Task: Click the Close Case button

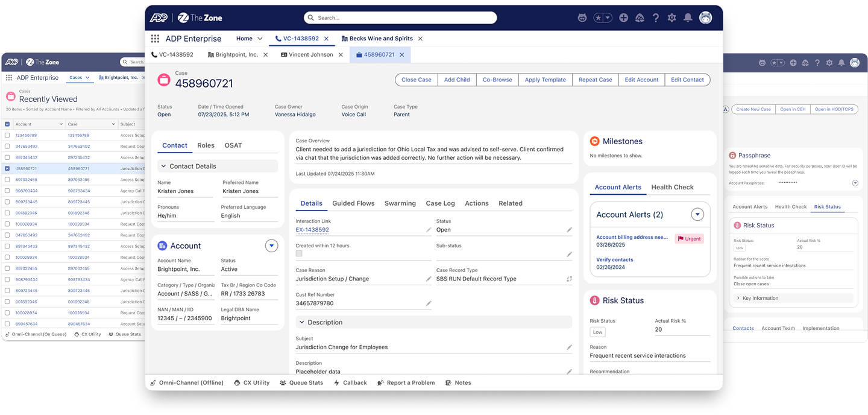Action: (416, 80)
